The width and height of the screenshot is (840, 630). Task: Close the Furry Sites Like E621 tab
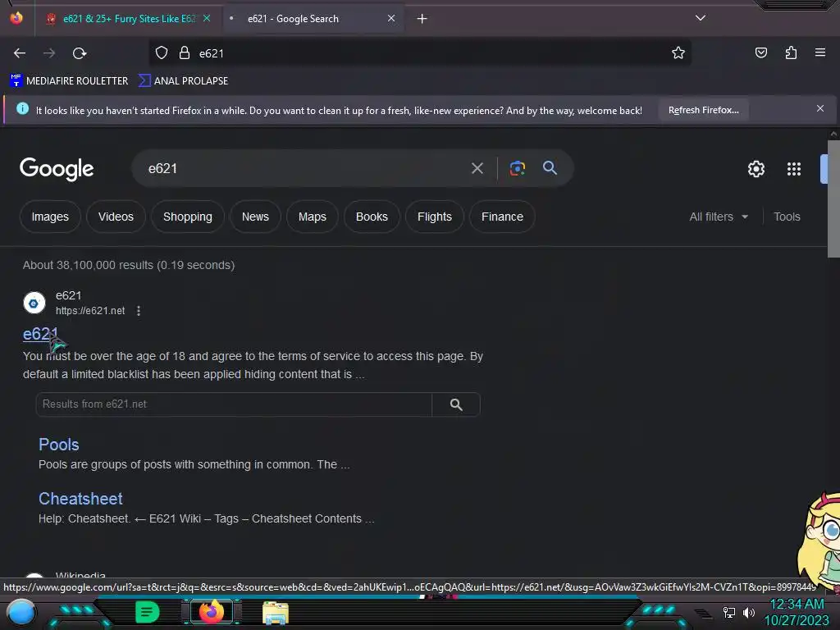point(206,19)
